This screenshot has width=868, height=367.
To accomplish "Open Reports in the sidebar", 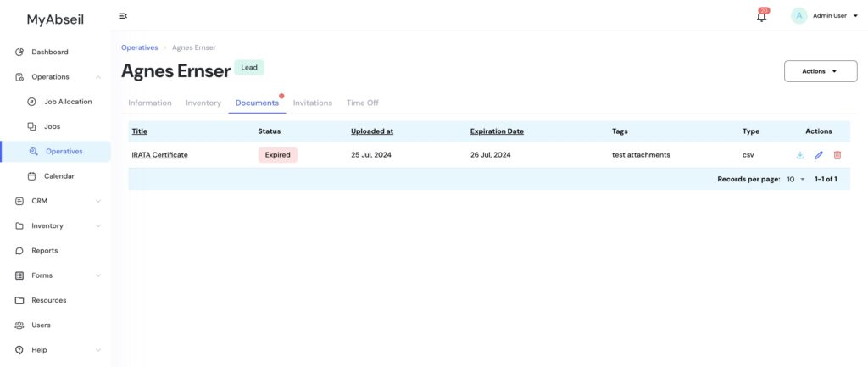I will tap(44, 251).
